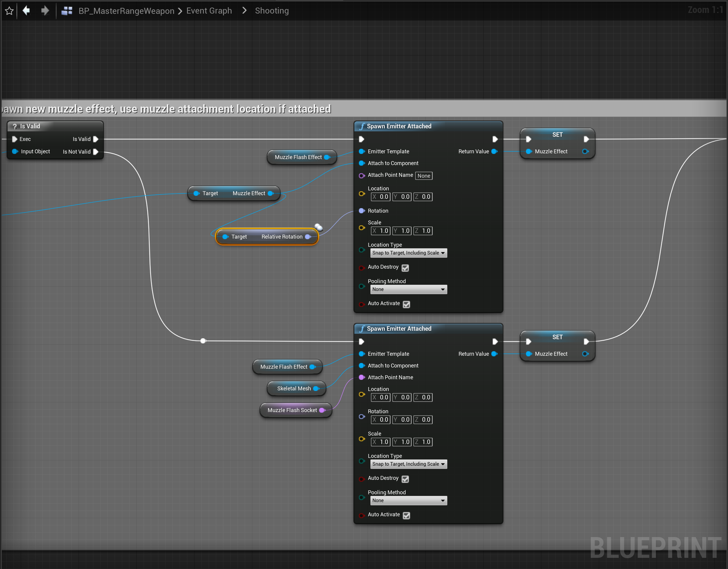Click the reroute node on white wire
728x569 pixels.
pos(203,341)
